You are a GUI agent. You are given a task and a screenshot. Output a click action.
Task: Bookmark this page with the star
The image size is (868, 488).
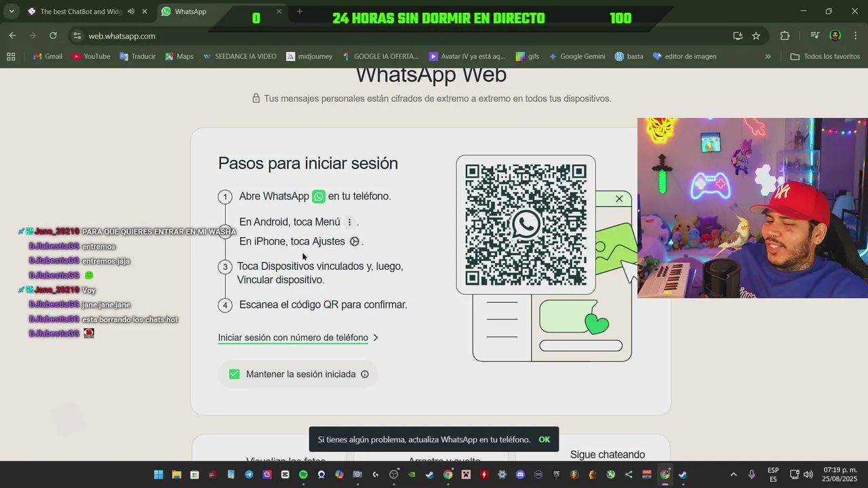coord(756,36)
